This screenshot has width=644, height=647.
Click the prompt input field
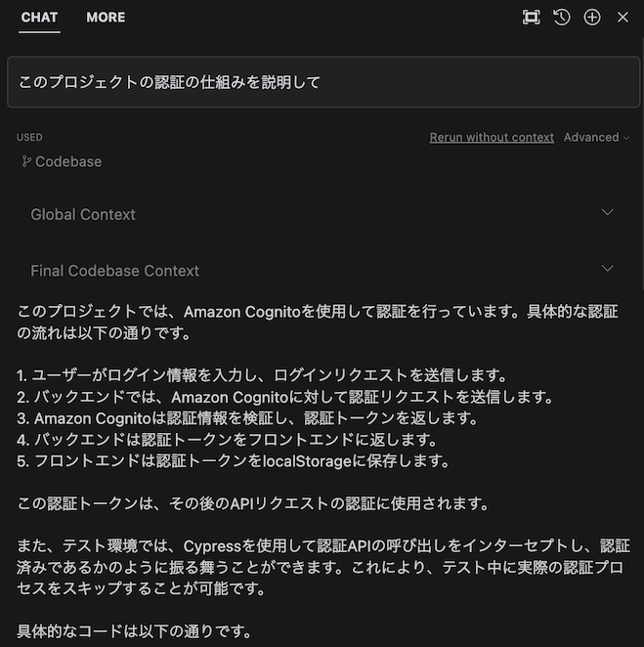tap(323, 82)
